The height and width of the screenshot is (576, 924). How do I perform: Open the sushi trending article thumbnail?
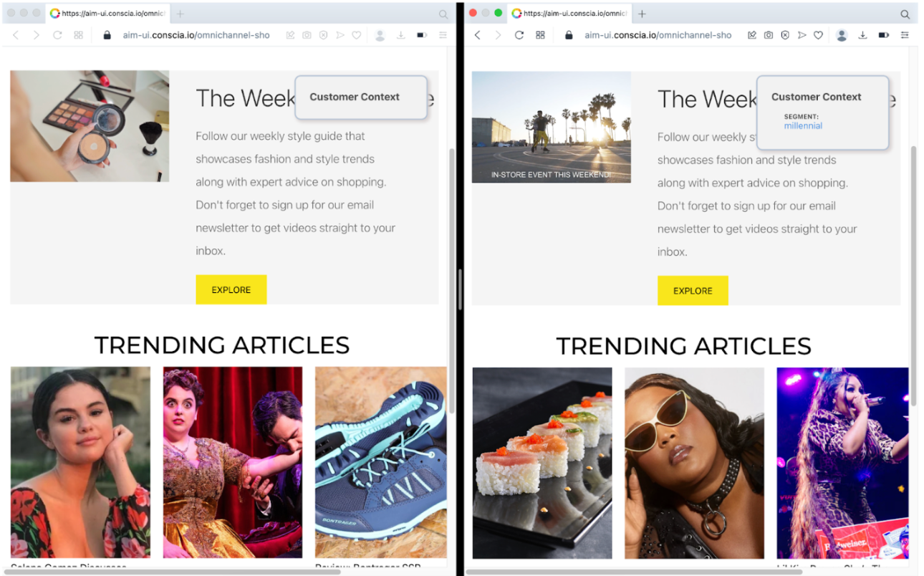click(x=542, y=463)
